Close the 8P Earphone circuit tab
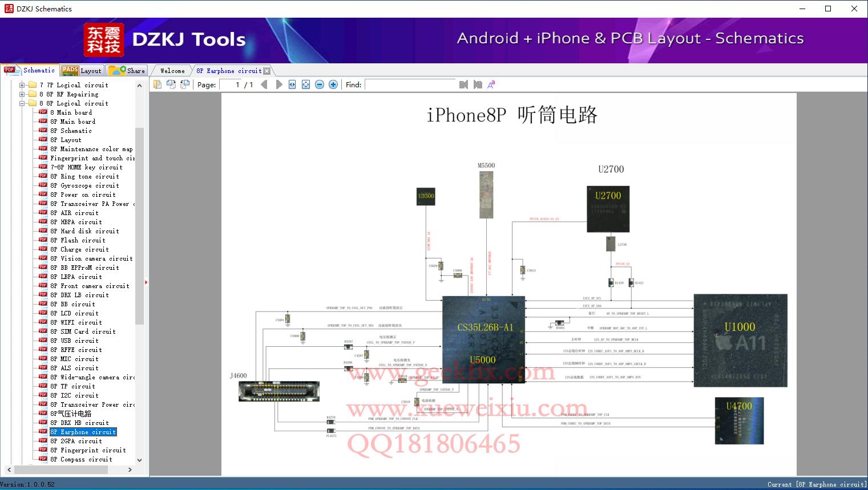Image resolution: width=868 pixels, height=490 pixels. 267,71
